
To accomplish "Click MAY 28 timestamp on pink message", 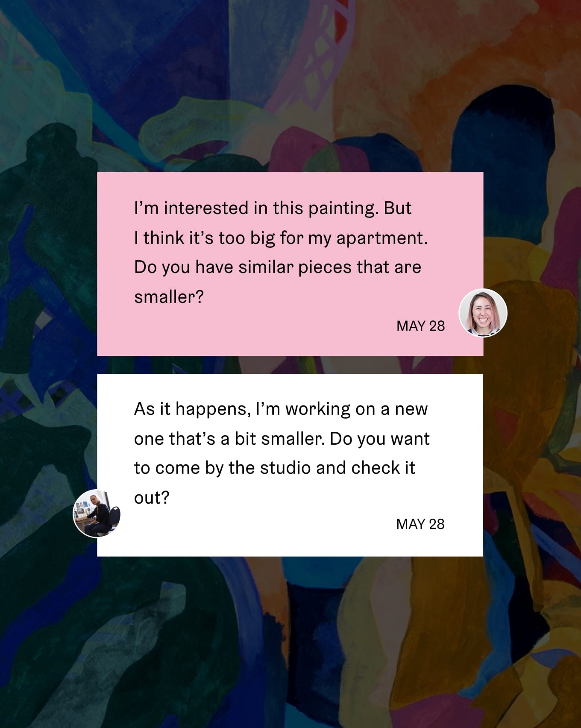I will click(420, 326).
